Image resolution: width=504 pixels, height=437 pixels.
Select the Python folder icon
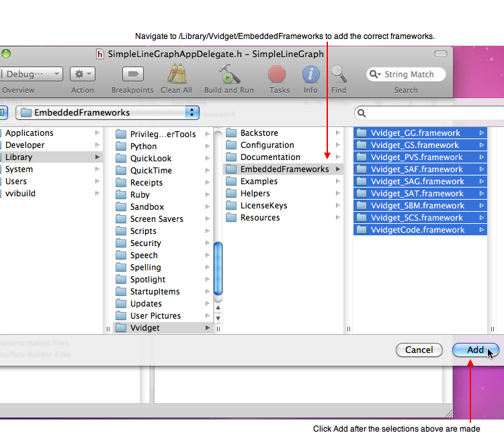121,147
